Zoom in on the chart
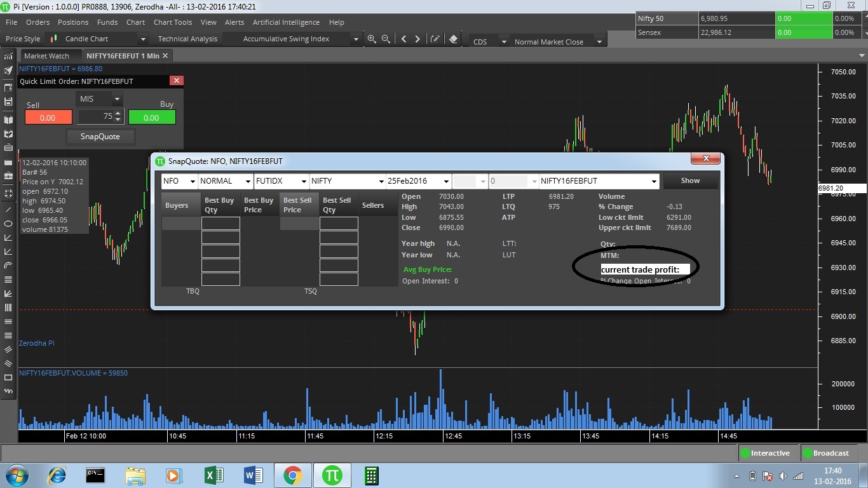868x488 pixels. click(x=372, y=39)
